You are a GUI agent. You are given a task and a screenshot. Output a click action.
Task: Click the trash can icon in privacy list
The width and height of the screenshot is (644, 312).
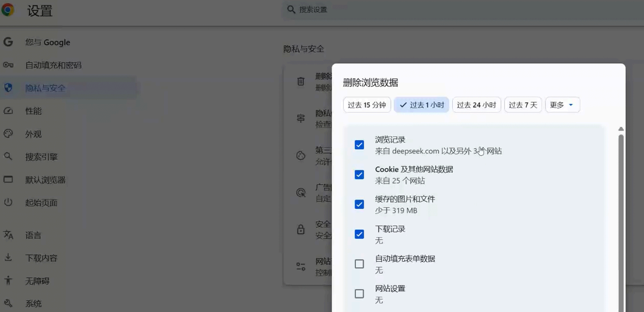click(x=301, y=81)
